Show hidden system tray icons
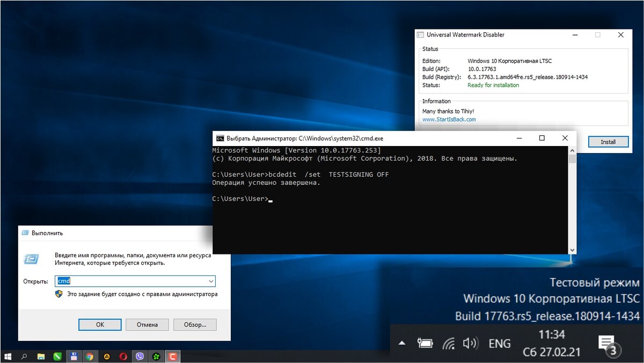 (402, 344)
